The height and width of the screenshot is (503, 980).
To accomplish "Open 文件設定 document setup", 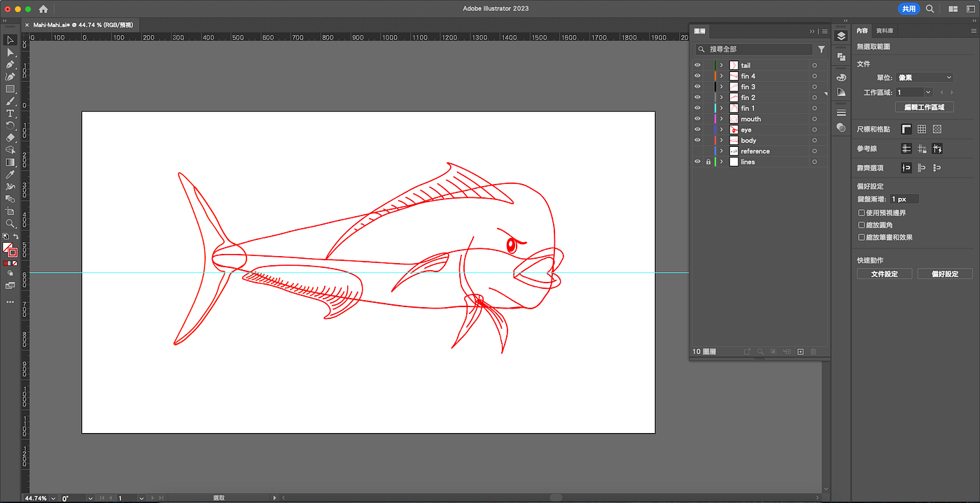I will click(x=884, y=274).
